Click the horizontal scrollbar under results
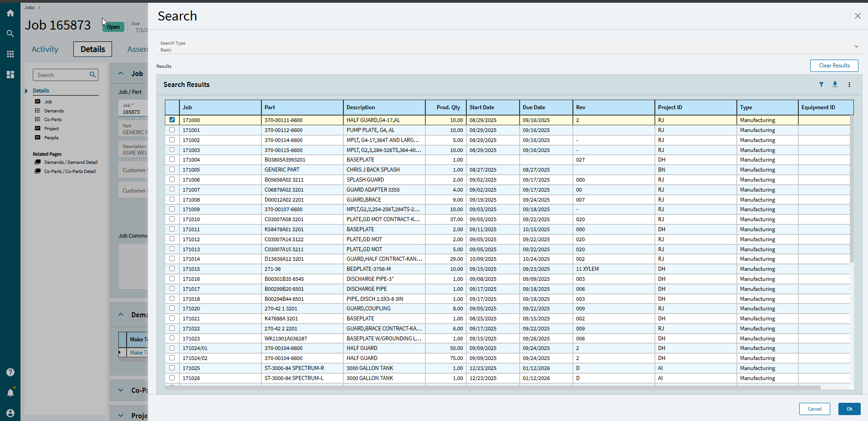This screenshot has height=421, width=868. click(492, 388)
